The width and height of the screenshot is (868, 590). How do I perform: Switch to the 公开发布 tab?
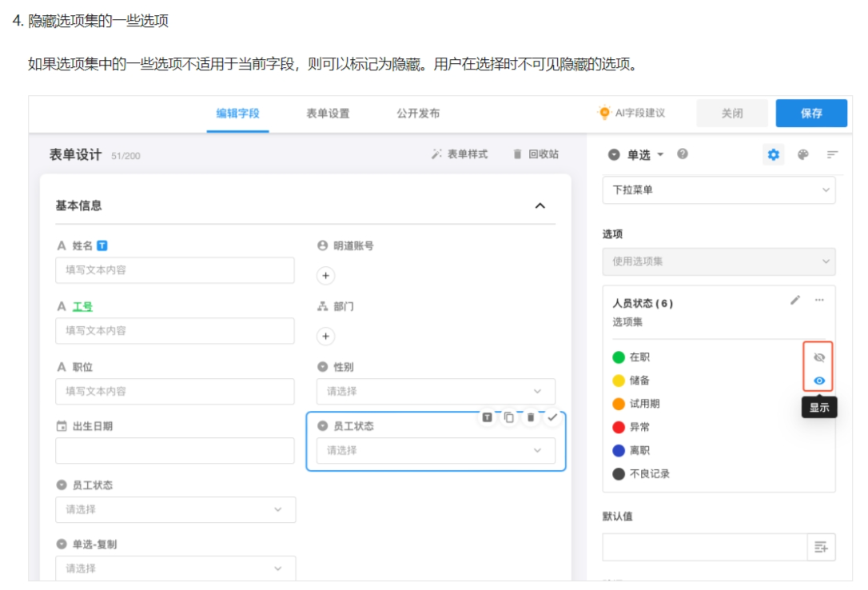point(418,114)
